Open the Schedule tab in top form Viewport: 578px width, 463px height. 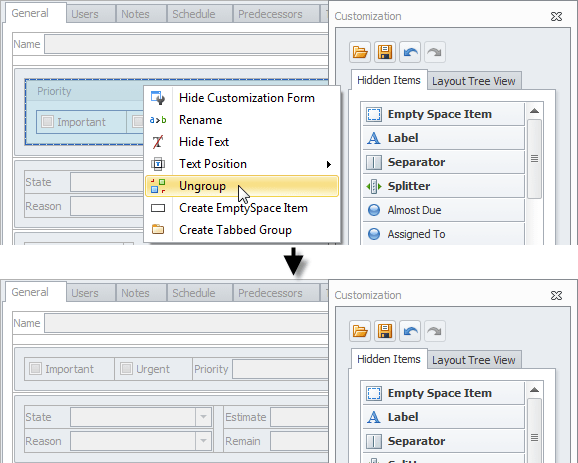click(194, 14)
